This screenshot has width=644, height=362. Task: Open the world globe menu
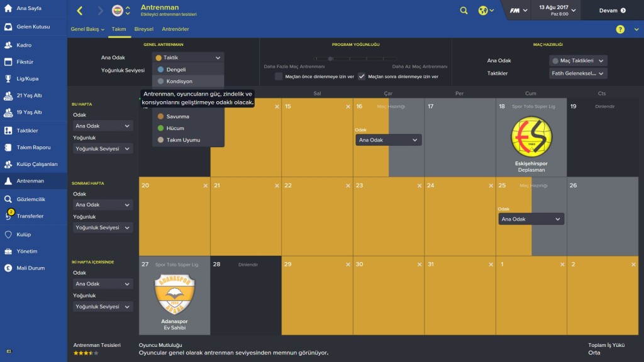pyautogui.click(x=486, y=11)
